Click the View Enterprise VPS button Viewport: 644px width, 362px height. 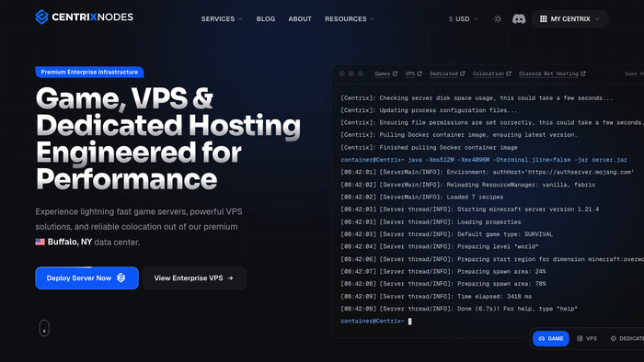[194, 278]
